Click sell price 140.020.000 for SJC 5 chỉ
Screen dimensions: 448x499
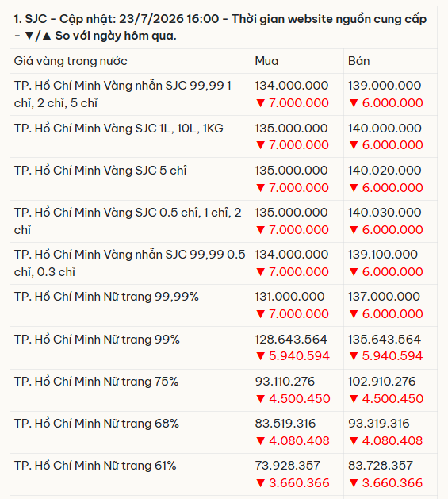coord(385,171)
